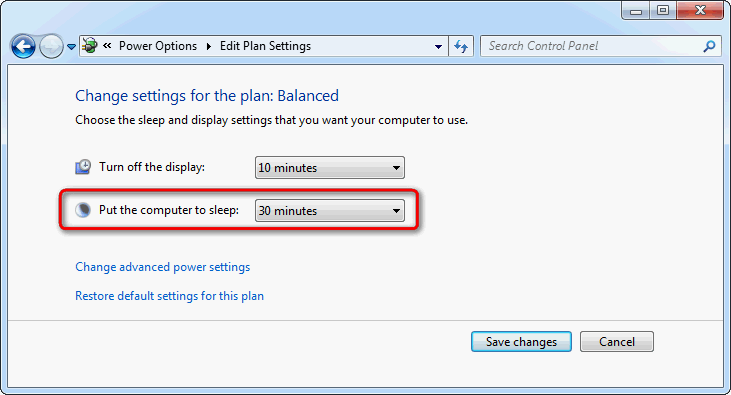
Task: Click the sleep moon icon
Action: [x=83, y=210]
